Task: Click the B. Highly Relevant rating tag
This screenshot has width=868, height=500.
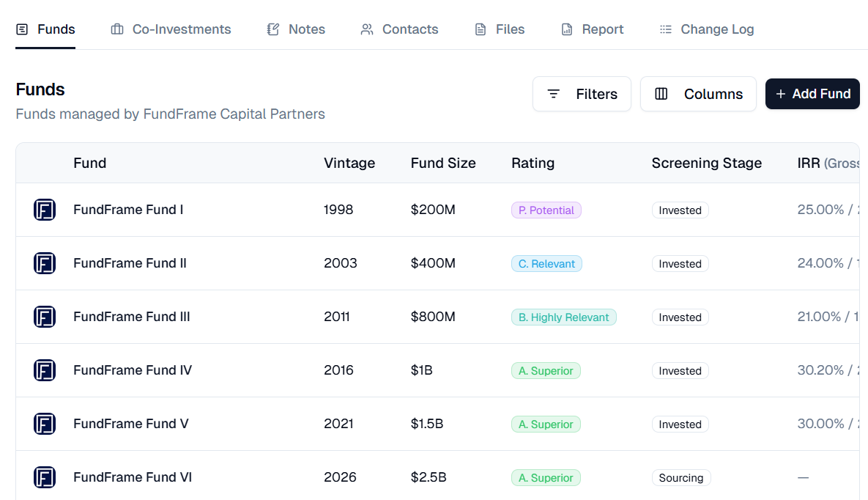Action: (x=563, y=317)
